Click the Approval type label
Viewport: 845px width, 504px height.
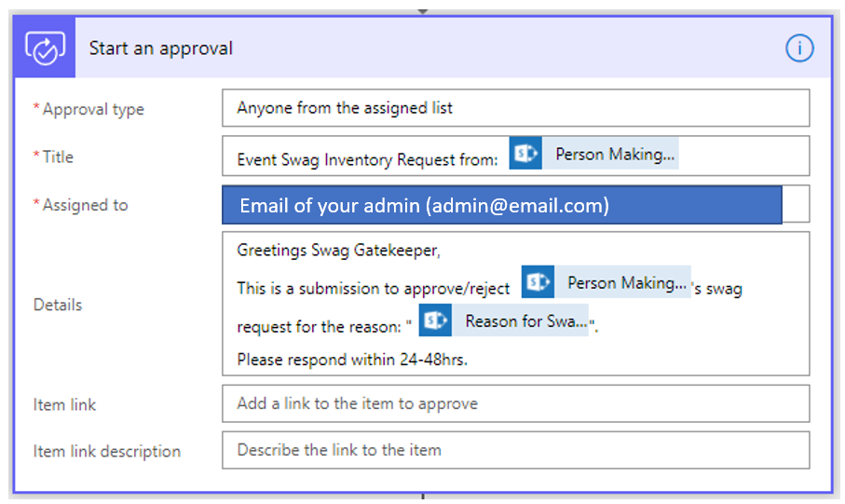[93, 109]
